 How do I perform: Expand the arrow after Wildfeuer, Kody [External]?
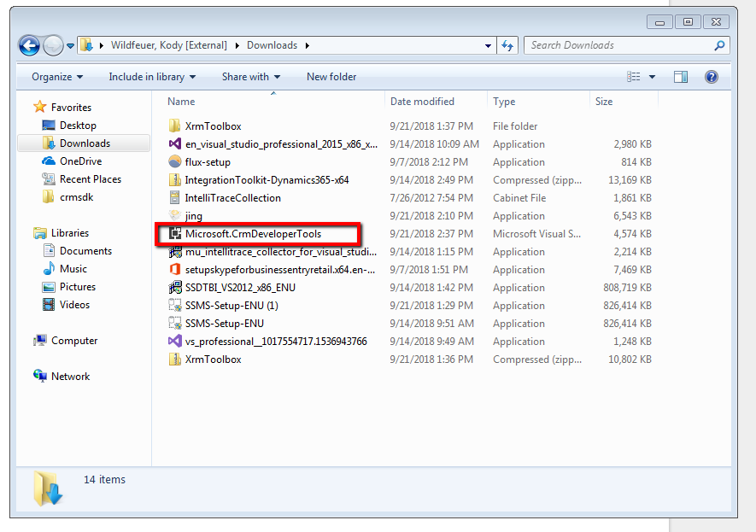click(x=237, y=45)
